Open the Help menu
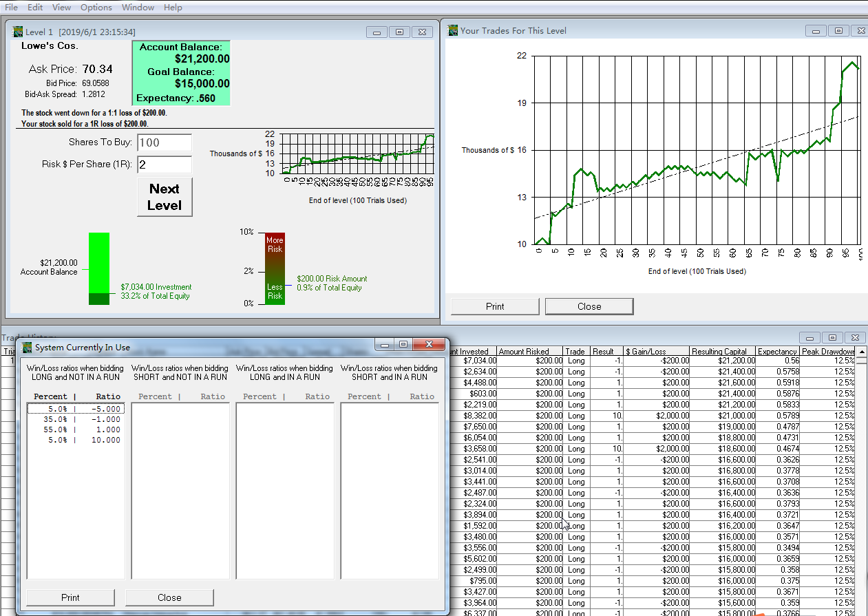 [173, 7]
